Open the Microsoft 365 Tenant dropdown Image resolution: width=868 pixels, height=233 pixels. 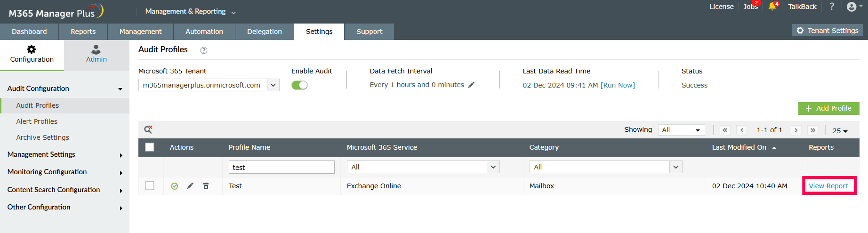pos(273,85)
